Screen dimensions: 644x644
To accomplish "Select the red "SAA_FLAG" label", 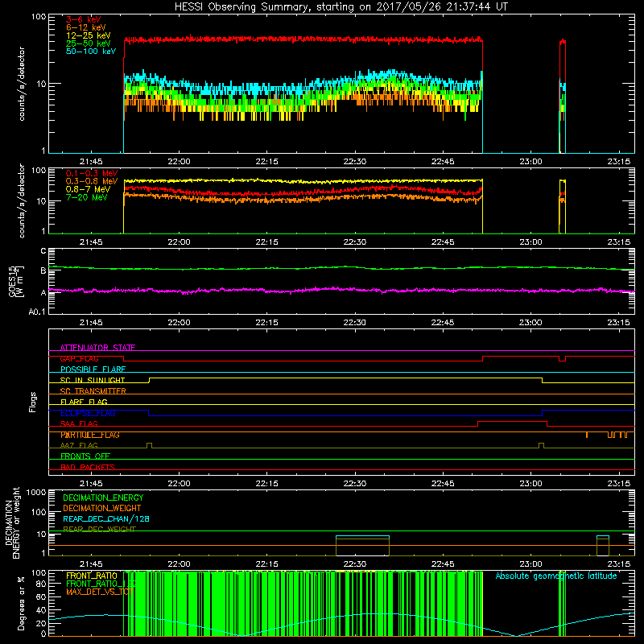I will pyautogui.click(x=79, y=423).
